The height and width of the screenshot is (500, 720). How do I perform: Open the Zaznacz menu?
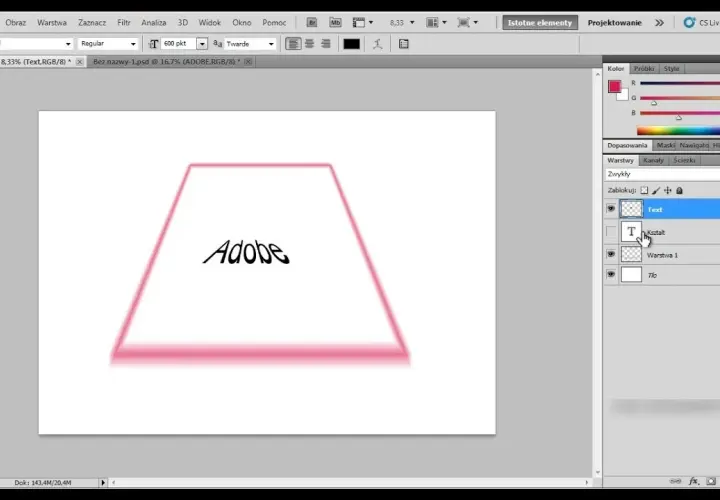coord(92,22)
